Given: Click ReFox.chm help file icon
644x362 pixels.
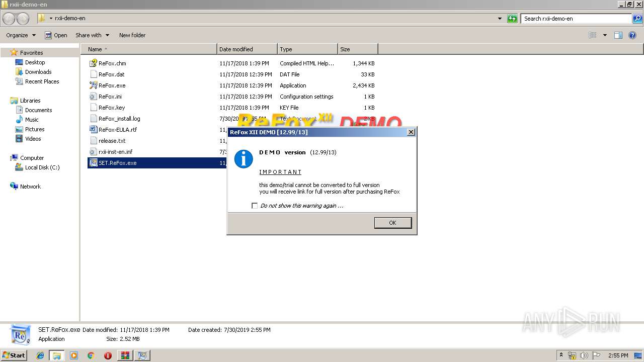Looking at the screenshot, I should click(93, 63).
